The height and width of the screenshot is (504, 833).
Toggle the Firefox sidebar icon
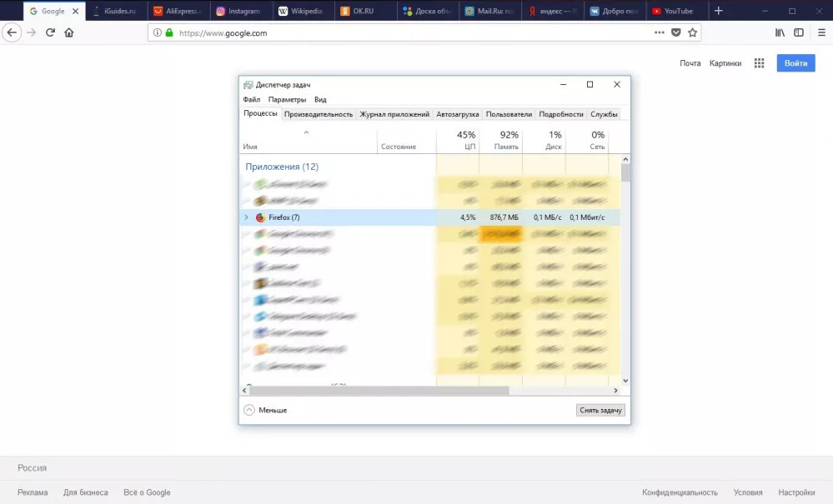click(x=799, y=32)
